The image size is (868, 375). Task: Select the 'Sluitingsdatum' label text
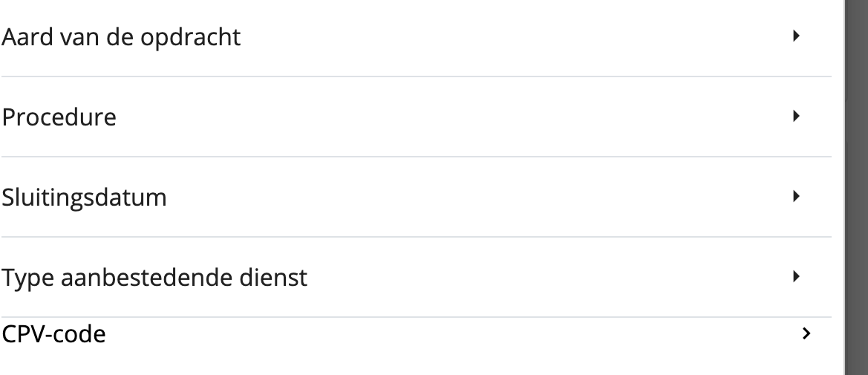click(x=84, y=198)
